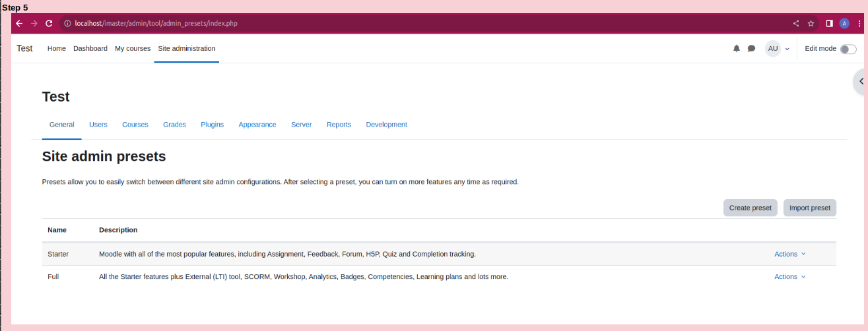Open the Plugins tab
Viewport: 868px width, 331px height.
[213, 124]
